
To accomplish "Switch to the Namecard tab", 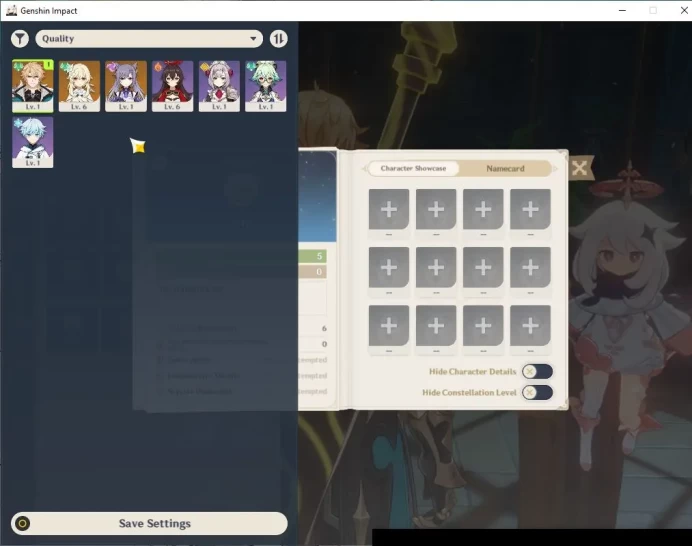I will (505, 169).
